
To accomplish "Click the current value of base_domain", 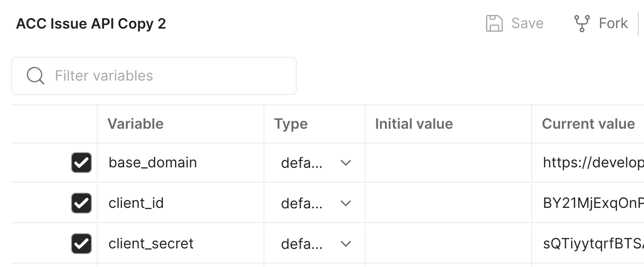I will coord(593,163).
